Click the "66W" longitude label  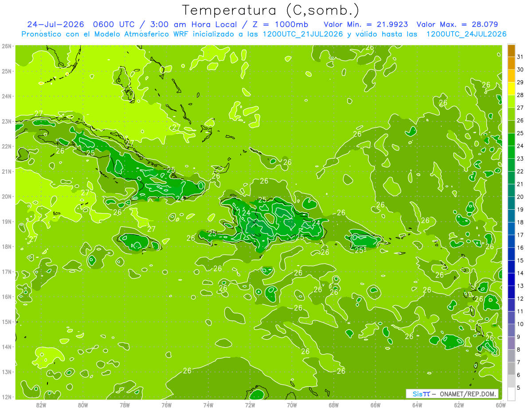pyautogui.click(x=375, y=405)
